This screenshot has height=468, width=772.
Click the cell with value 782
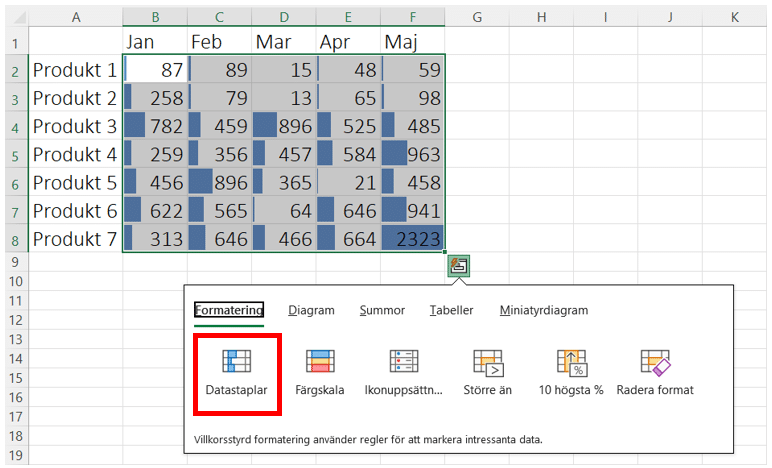154,127
